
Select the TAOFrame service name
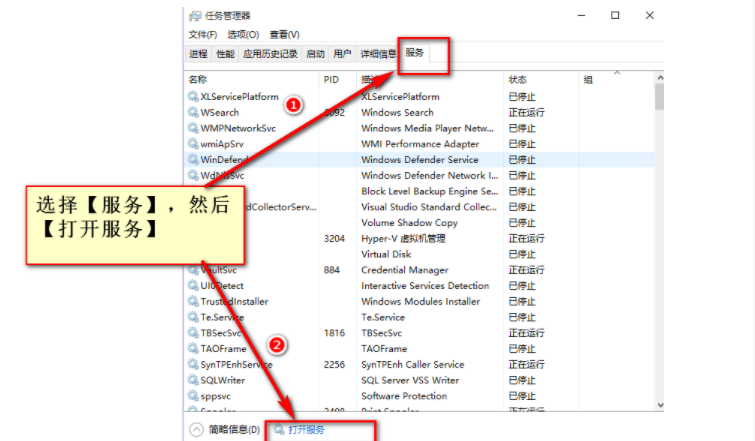[223, 349]
